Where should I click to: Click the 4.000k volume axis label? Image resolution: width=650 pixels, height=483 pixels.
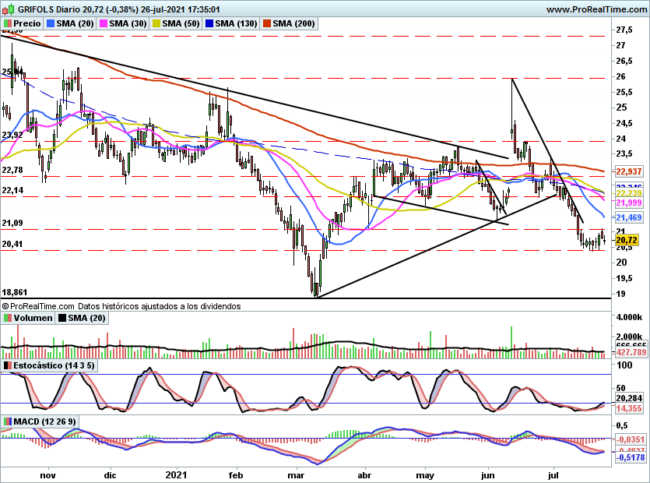(630, 318)
